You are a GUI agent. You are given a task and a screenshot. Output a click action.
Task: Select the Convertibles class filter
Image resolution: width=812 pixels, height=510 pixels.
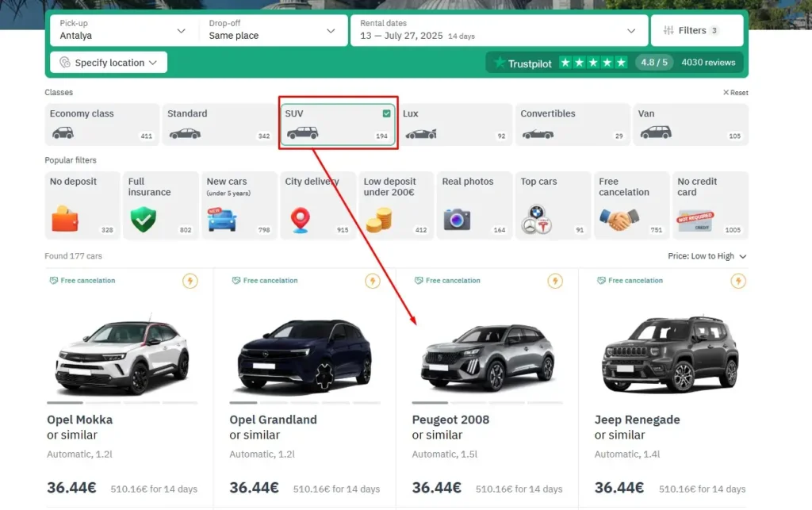pos(573,125)
